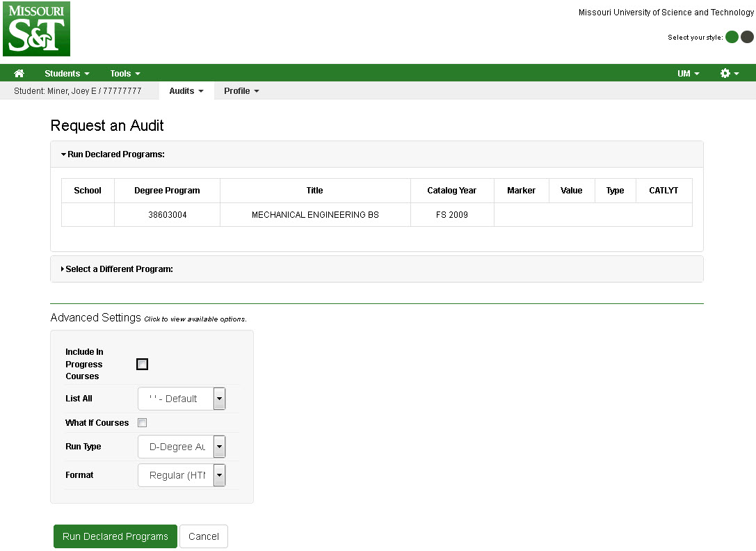Open the UM dropdown menu
The width and height of the screenshot is (756, 551).
point(688,73)
